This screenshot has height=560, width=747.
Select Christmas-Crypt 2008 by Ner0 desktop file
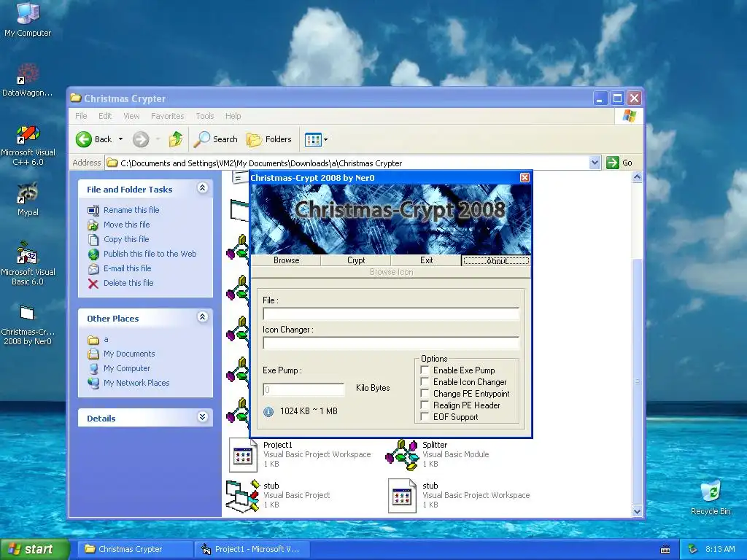(x=28, y=324)
